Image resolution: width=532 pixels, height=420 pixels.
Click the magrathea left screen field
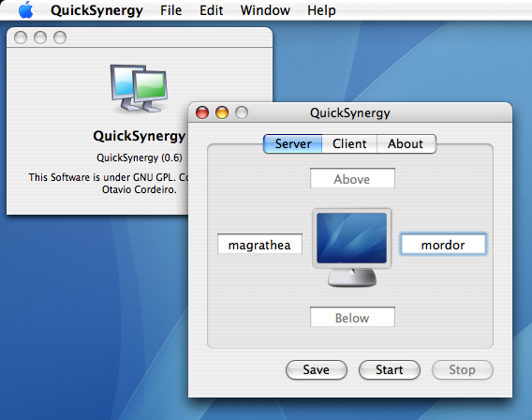[x=259, y=244]
